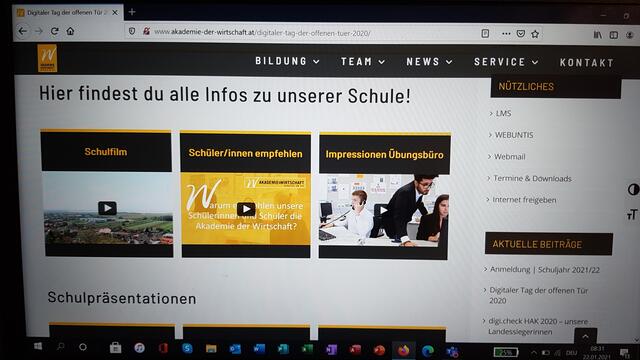Open a new browser tab with plus
Viewport: 640px width, 360px height.
tap(132, 12)
